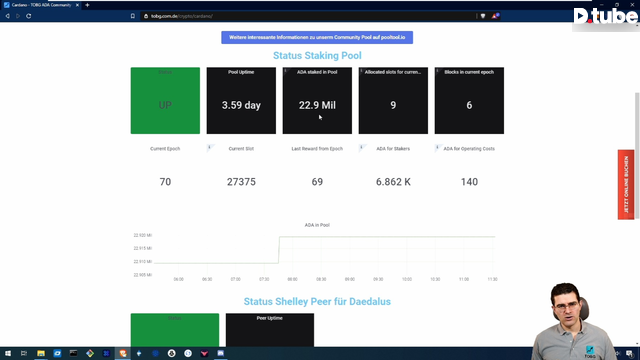Viewport: 640px width, 360px height.
Task: Click info icon beside ADA for Stakers
Action: [x=361, y=147]
